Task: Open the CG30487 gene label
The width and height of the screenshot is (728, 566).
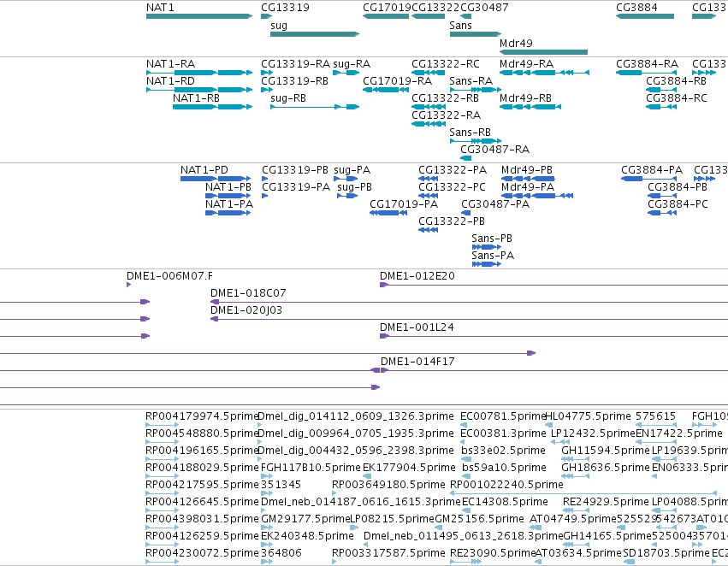Action: click(x=484, y=8)
